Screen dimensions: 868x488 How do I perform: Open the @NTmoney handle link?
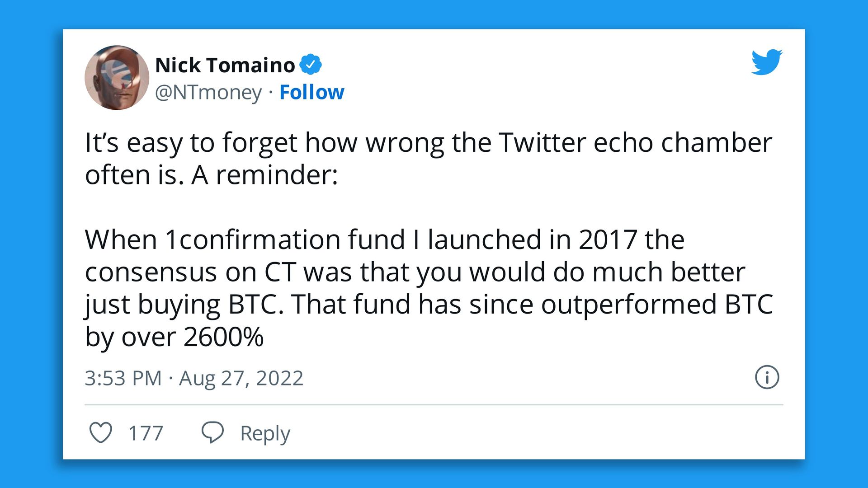pos(208,93)
